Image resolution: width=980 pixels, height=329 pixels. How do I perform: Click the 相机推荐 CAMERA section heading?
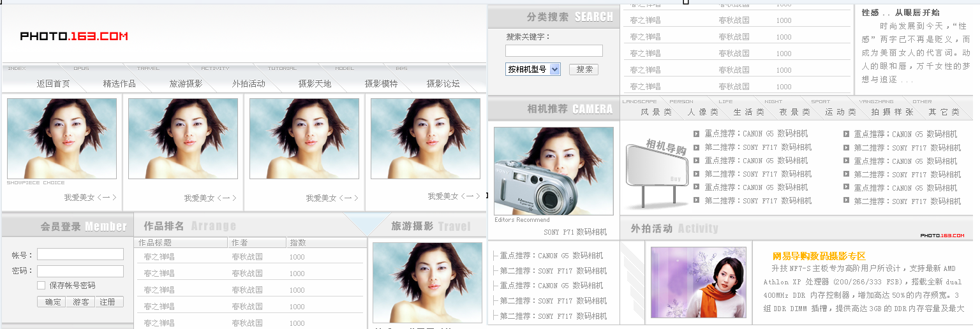[x=569, y=109]
